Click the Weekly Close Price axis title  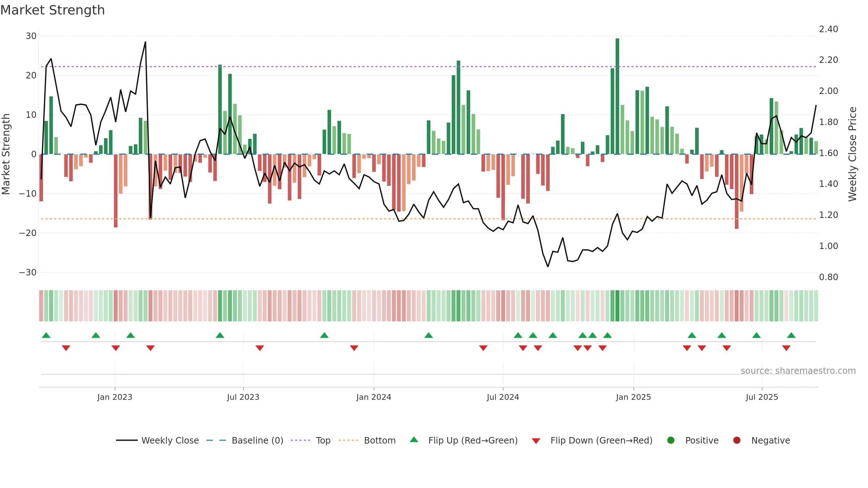coord(852,154)
